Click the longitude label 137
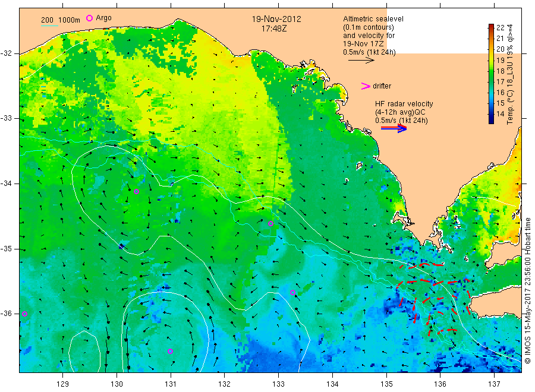The image size is (535, 392). pyautogui.click(x=494, y=384)
